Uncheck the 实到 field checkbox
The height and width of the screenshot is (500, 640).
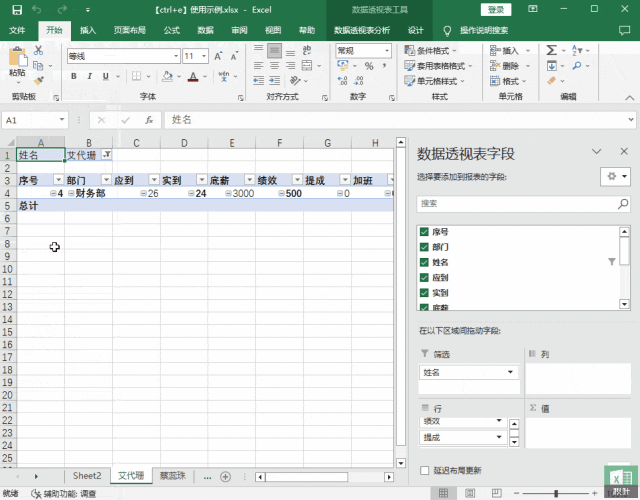pyautogui.click(x=424, y=293)
